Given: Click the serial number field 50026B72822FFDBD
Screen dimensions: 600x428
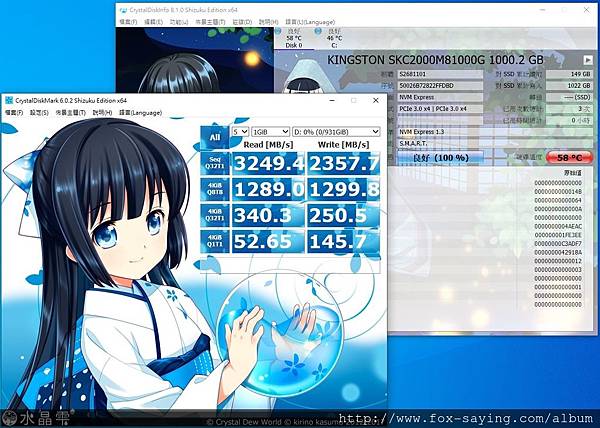Looking at the screenshot, I should [x=440, y=85].
